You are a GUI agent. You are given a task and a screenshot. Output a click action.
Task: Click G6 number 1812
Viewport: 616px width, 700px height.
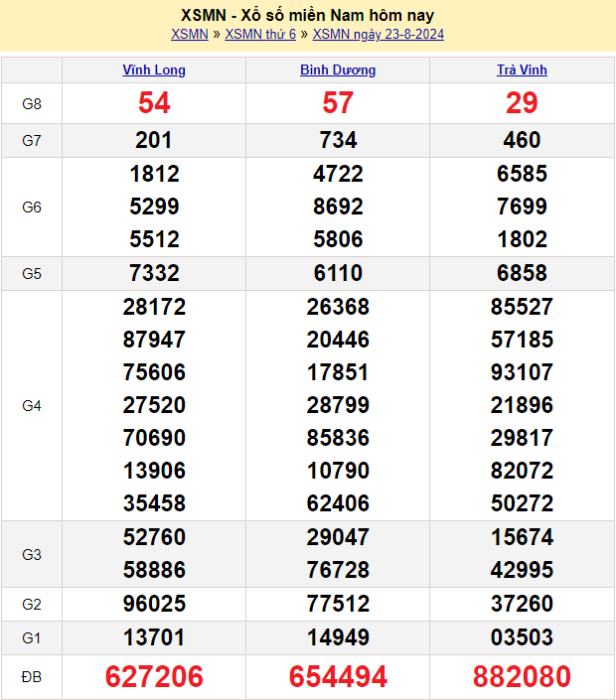[154, 174]
